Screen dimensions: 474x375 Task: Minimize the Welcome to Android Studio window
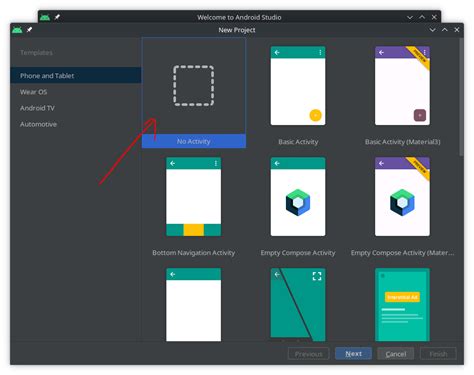pyautogui.click(x=410, y=17)
